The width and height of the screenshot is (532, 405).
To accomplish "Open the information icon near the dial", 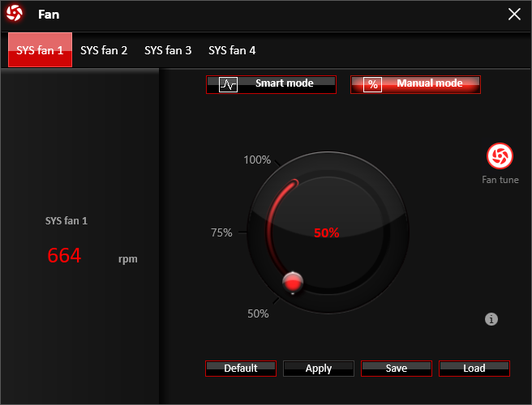I will [491, 319].
